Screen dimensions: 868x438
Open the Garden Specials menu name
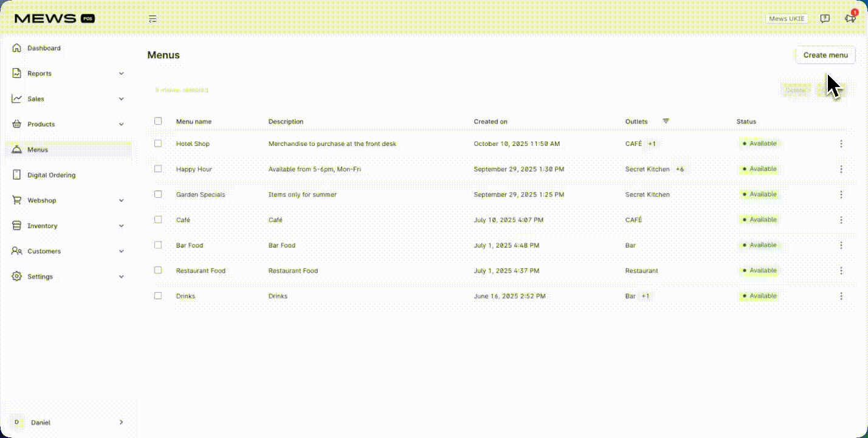pos(201,195)
